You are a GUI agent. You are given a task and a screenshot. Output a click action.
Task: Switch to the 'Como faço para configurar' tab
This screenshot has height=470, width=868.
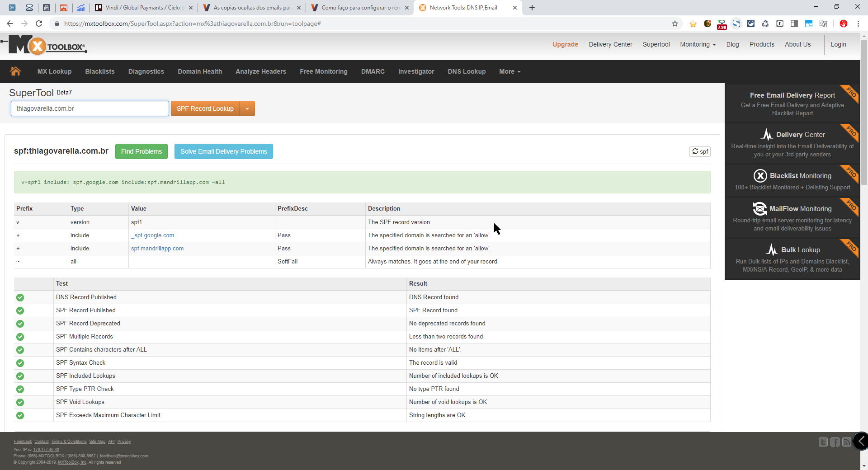pyautogui.click(x=360, y=8)
